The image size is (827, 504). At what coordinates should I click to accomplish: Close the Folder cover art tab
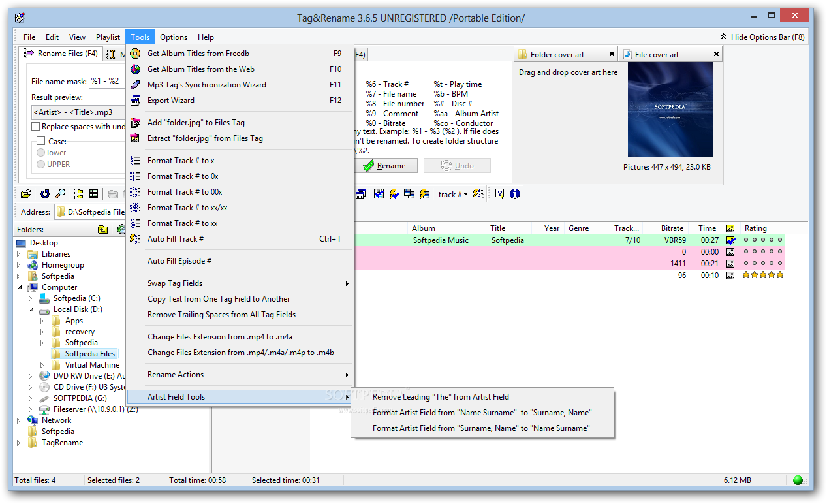tap(612, 54)
